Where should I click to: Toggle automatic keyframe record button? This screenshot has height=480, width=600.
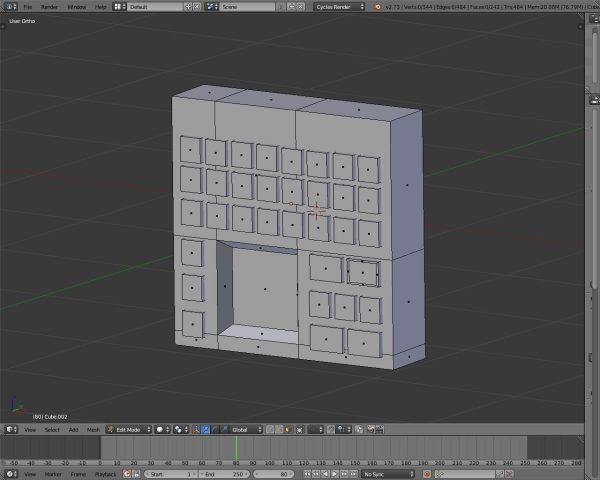pos(427,474)
